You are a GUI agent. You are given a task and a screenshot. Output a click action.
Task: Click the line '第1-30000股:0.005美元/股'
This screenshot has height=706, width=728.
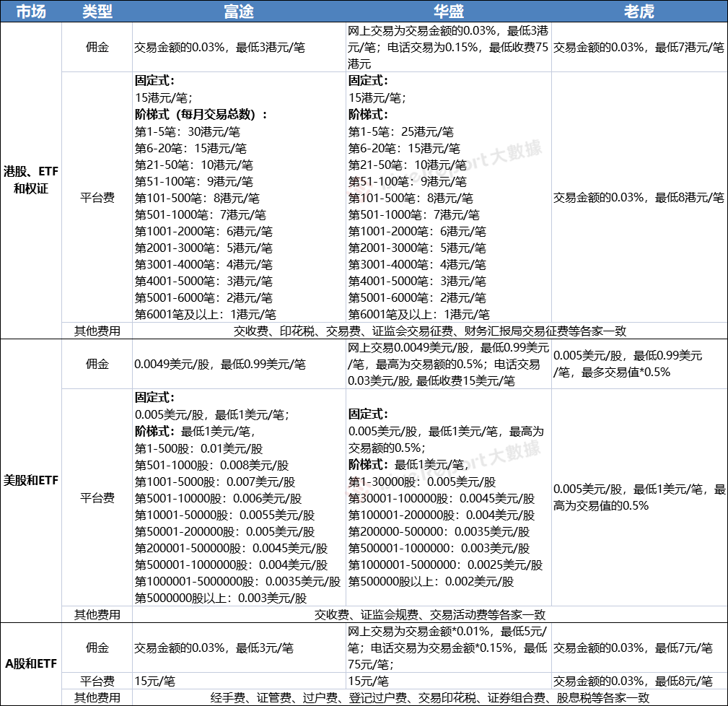422,482
